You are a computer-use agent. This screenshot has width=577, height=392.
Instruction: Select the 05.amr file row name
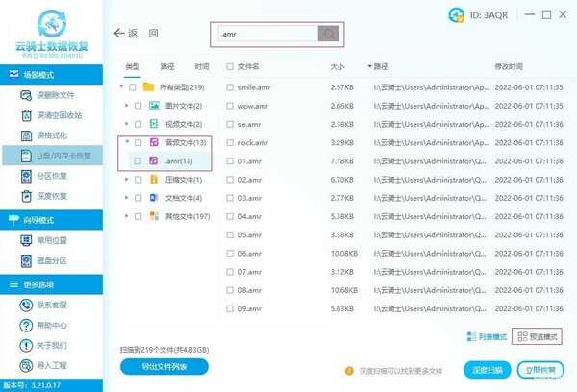tap(249, 235)
